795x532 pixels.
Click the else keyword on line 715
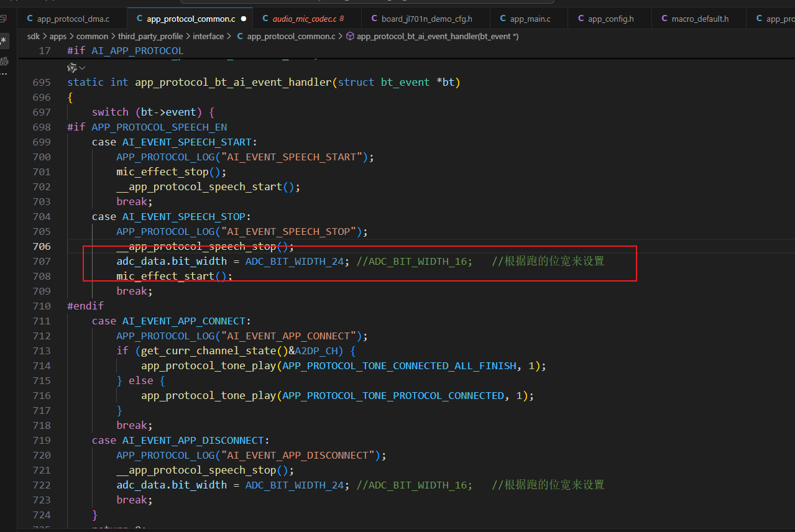click(140, 380)
